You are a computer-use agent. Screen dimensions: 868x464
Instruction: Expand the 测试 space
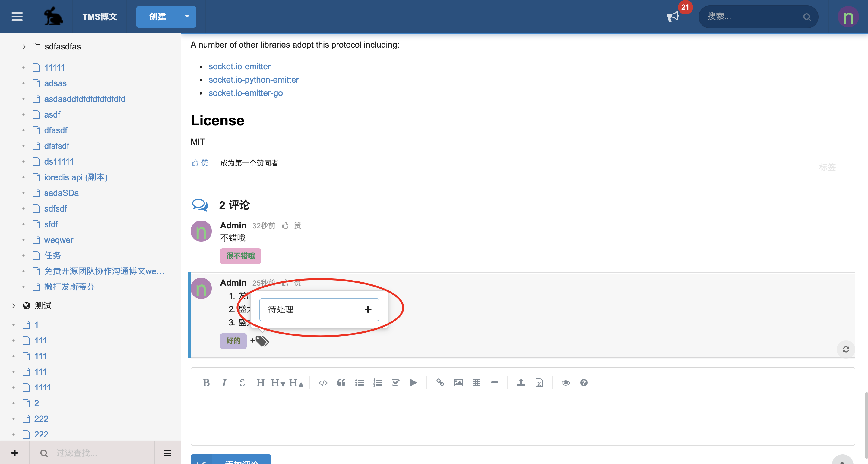14,306
